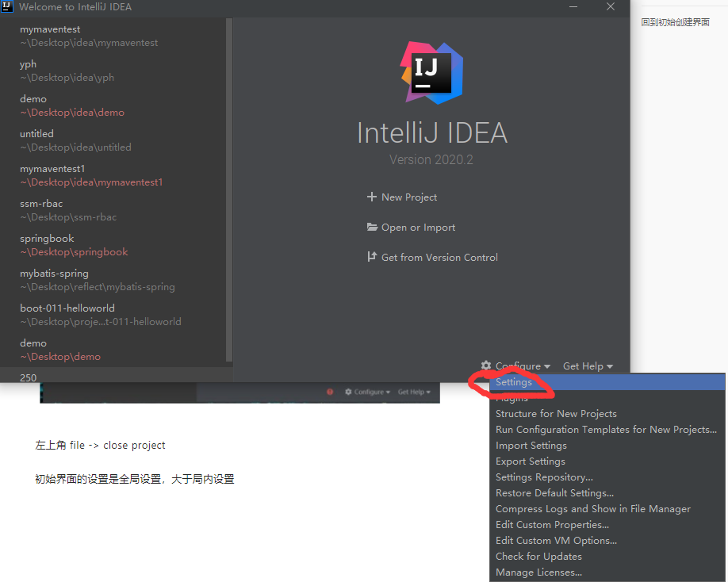The height and width of the screenshot is (582, 728).
Task: Open recent project mybatis-spring
Action: point(113,280)
